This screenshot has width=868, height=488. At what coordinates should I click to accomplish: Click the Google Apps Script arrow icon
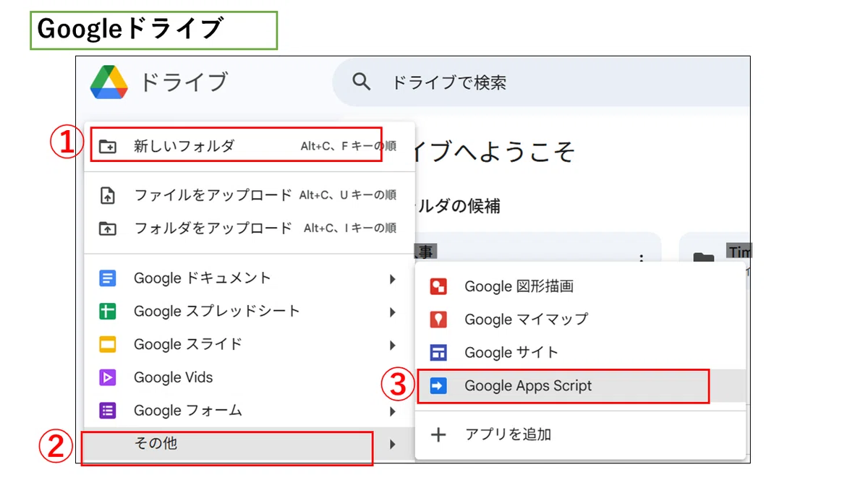tap(438, 386)
